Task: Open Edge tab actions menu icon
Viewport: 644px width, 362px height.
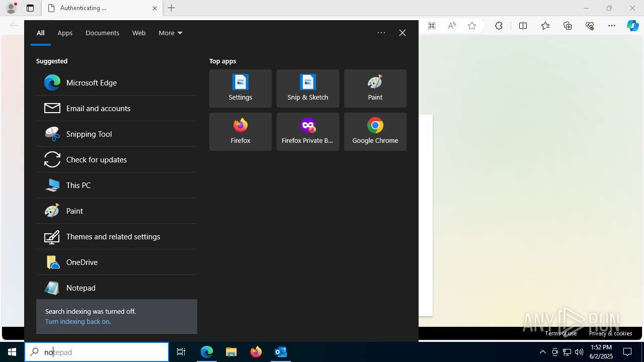Action: tap(30, 8)
